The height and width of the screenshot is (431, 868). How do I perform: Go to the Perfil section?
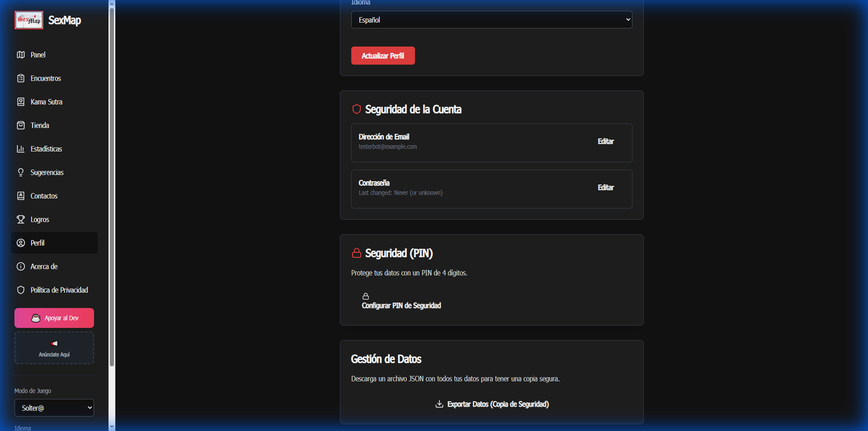pyautogui.click(x=37, y=243)
